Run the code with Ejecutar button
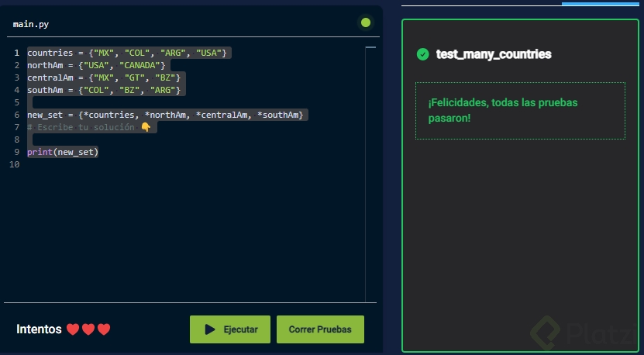 coord(230,329)
